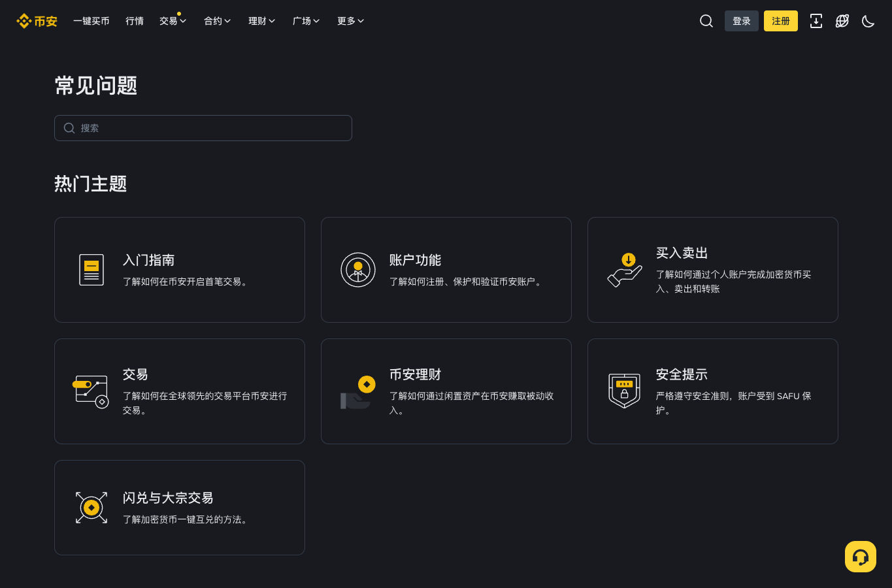Click the 买入卖出 hand with coin icon
Image resolution: width=892 pixels, height=588 pixels.
pos(625,270)
